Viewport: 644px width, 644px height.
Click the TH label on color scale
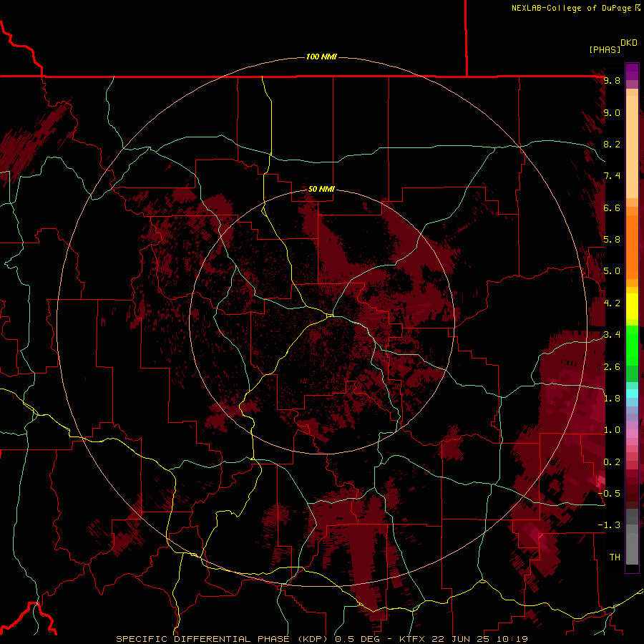click(x=615, y=557)
